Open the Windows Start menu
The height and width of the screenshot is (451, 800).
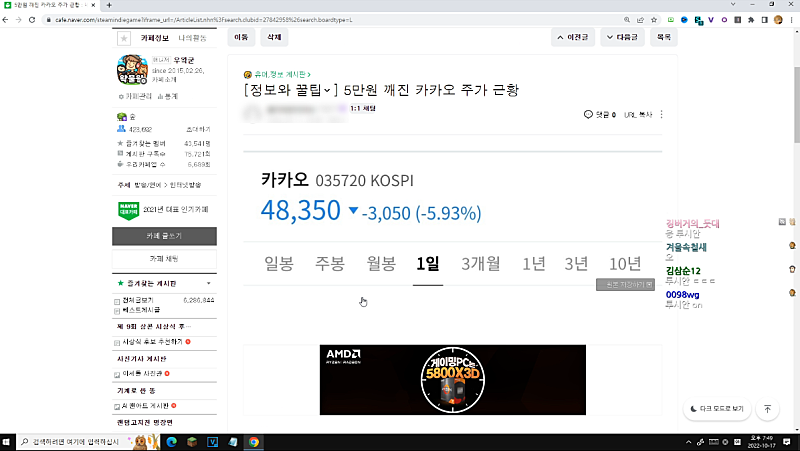pyautogui.click(x=6, y=442)
